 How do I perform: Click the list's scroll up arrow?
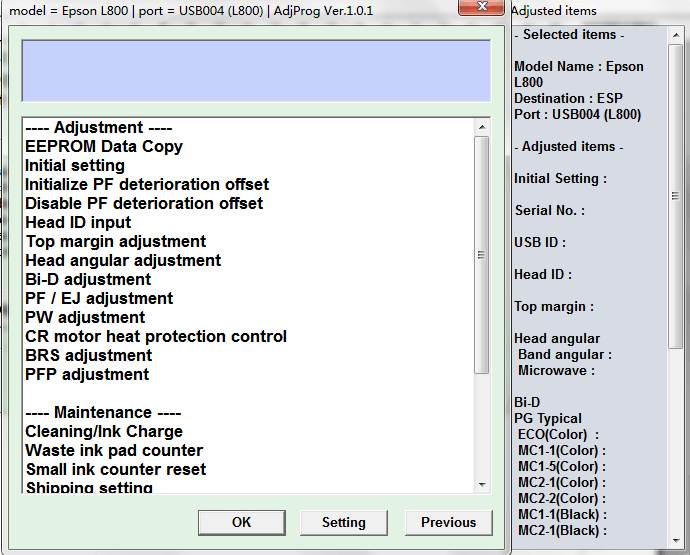pyautogui.click(x=482, y=127)
